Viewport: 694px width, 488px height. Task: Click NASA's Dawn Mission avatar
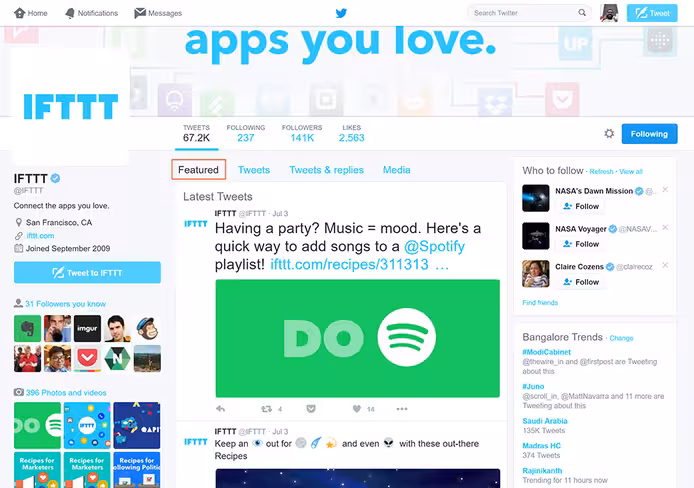pos(536,198)
